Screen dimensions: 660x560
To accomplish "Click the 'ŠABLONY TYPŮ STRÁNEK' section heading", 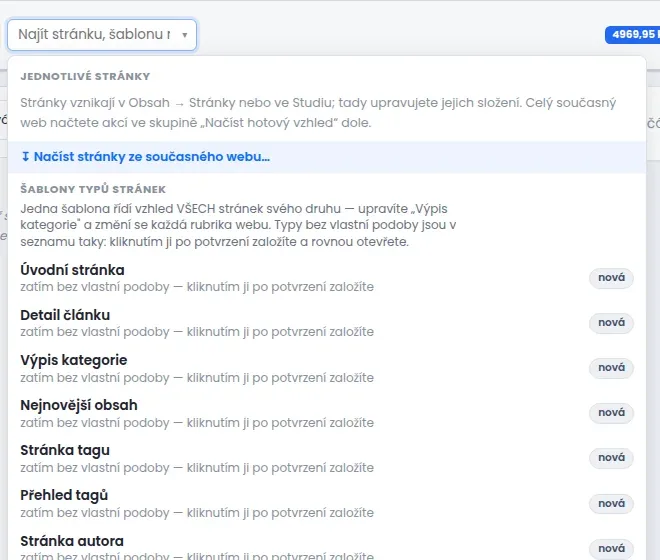I will [x=93, y=189].
